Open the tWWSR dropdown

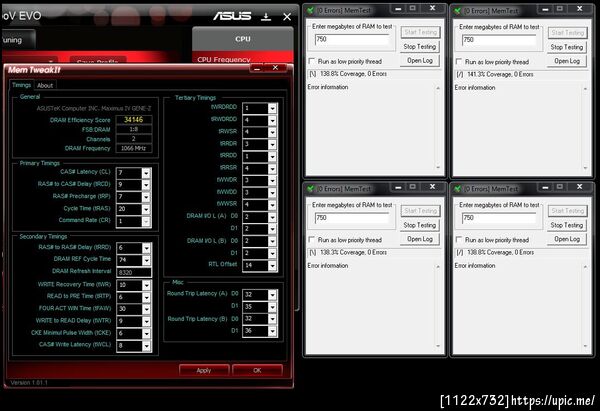(x=272, y=205)
